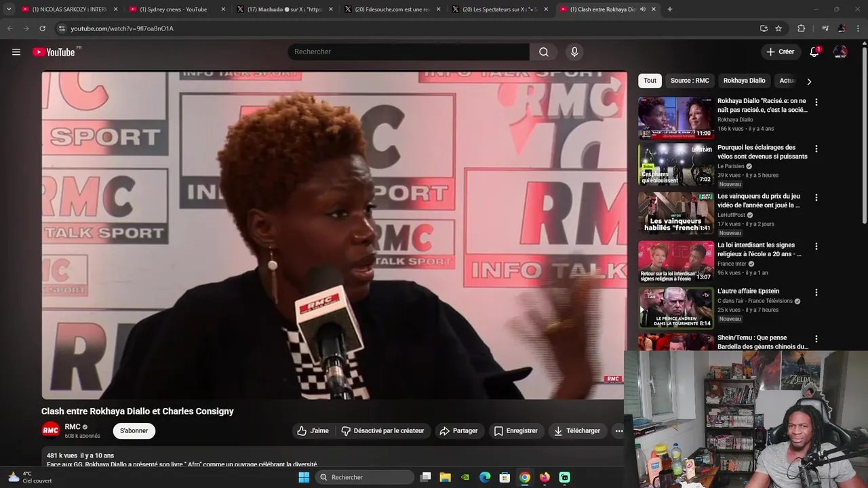Open options for Rokhaya Diallo Racisé.e video

(x=816, y=102)
